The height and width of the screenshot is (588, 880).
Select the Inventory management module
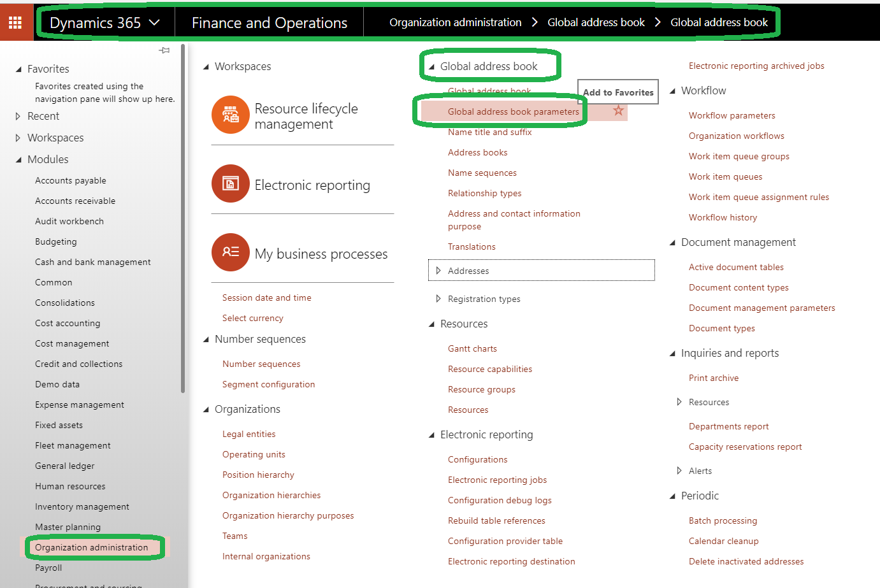(82, 506)
